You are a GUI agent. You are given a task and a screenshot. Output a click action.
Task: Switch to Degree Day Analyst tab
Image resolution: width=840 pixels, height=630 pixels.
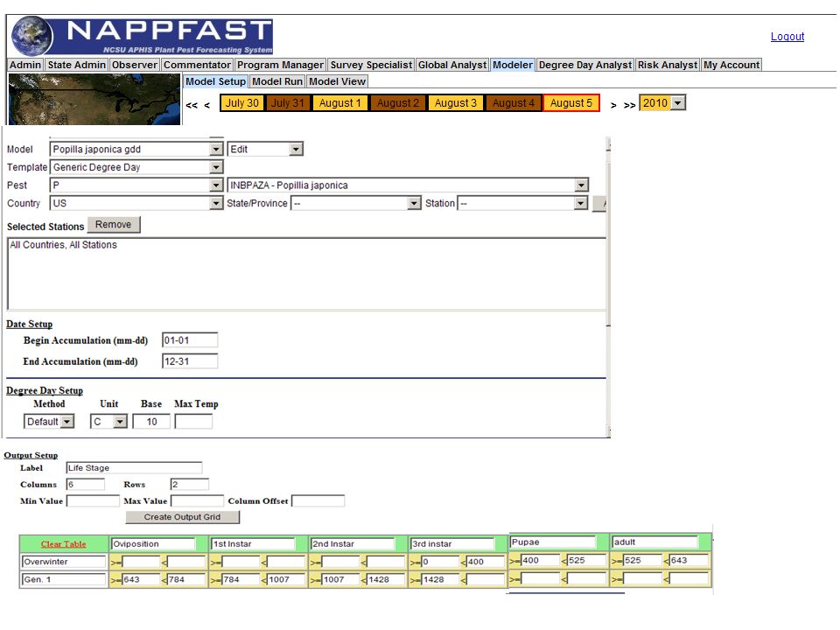click(585, 65)
